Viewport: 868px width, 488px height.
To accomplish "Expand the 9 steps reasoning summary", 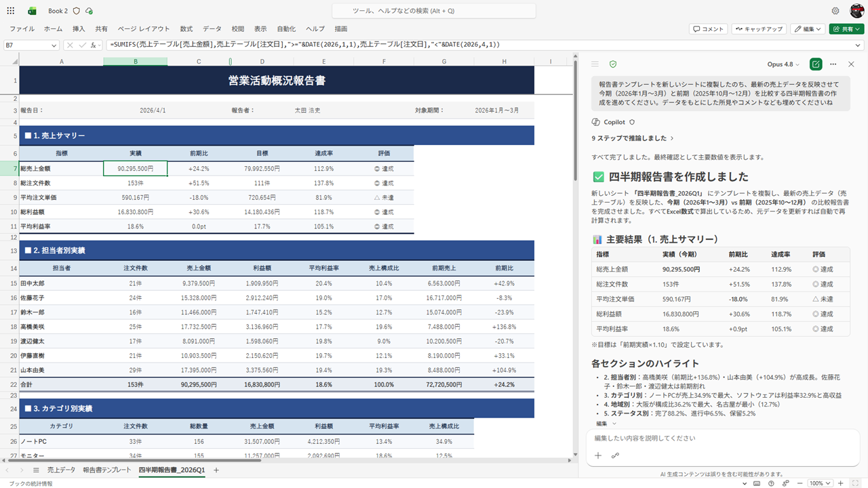I will 633,138.
